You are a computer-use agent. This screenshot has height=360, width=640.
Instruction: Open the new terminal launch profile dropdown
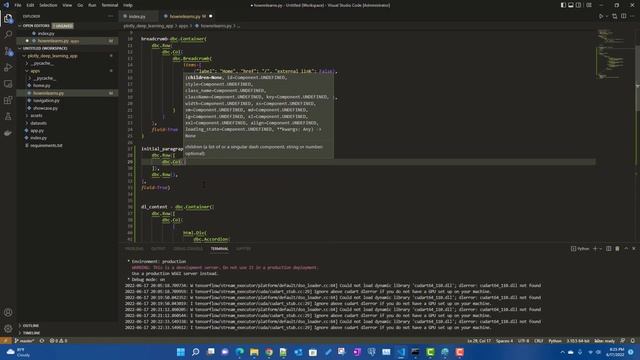[x=600, y=249]
